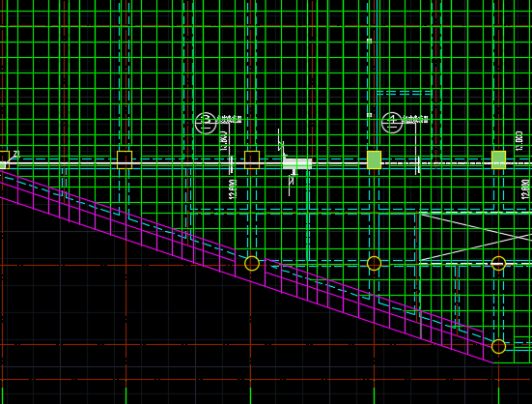Screen dimensions: 532x404
Task: Select the circled number 1 detail marker
Action: (x=392, y=123)
